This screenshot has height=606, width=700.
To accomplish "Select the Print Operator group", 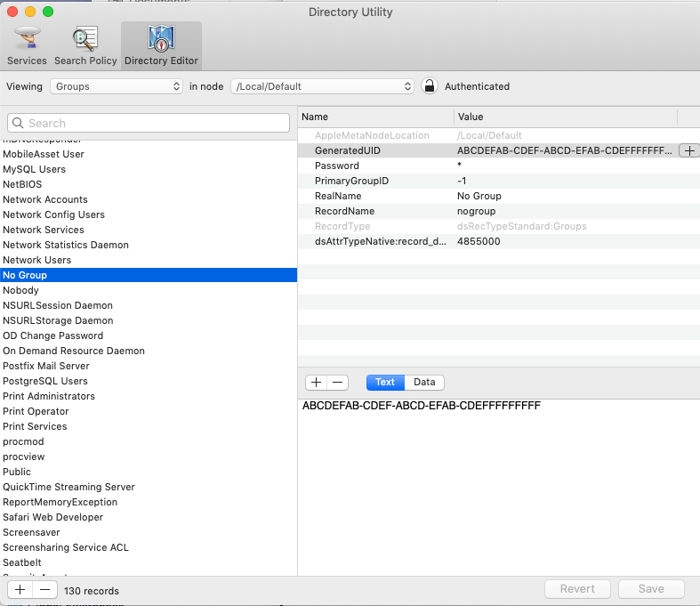I will pos(149,411).
